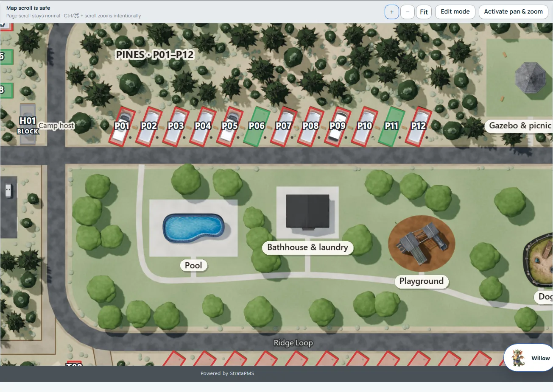553x392 pixels.
Task: Fit the map to the view
Action: tap(424, 12)
